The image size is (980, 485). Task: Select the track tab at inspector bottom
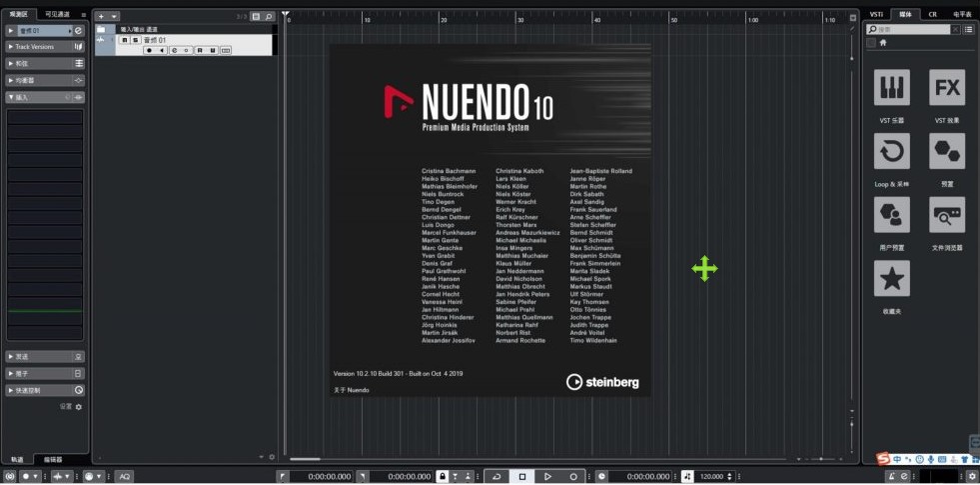pos(18,459)
